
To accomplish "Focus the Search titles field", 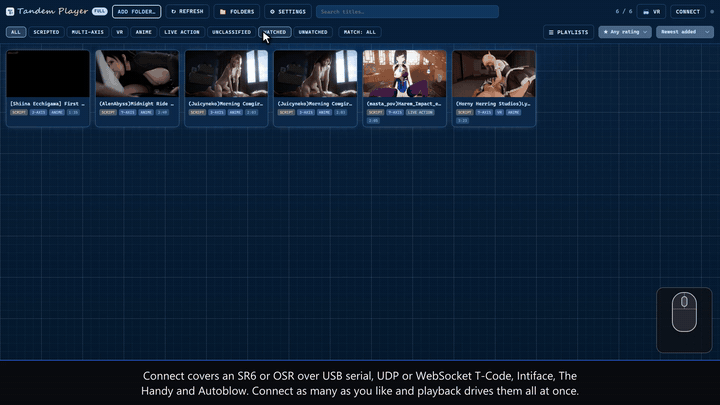I will click(407, 11).
